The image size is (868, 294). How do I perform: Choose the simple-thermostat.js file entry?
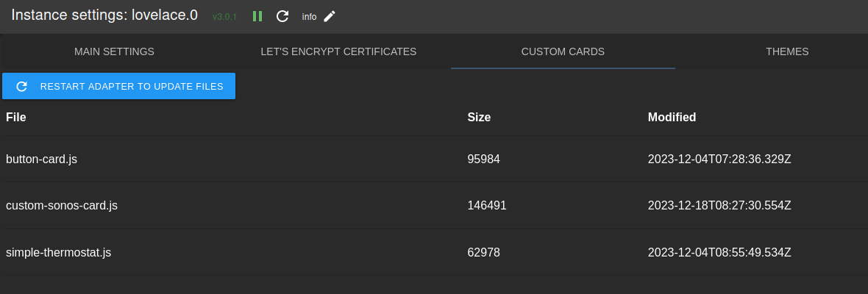pos(59,252)
